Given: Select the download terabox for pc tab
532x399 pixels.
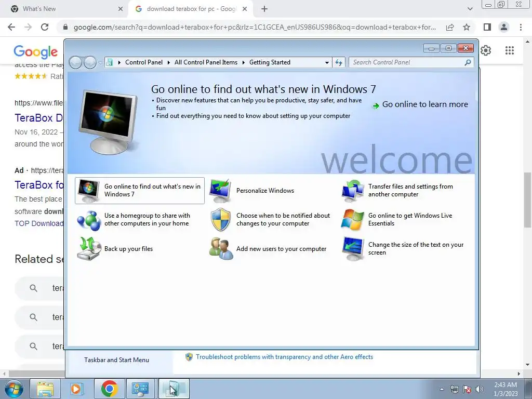Looking at the screenshot, I should point(191,9).
